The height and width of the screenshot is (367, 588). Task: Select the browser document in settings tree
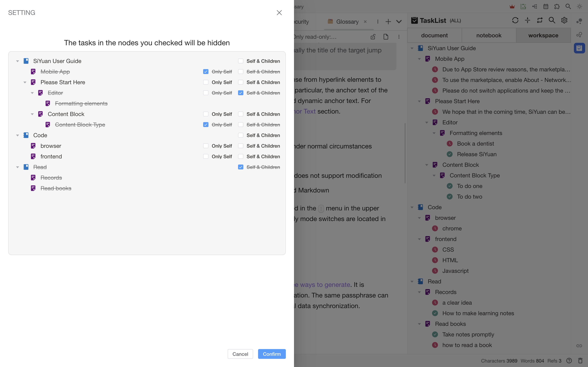tap(51, 146)
